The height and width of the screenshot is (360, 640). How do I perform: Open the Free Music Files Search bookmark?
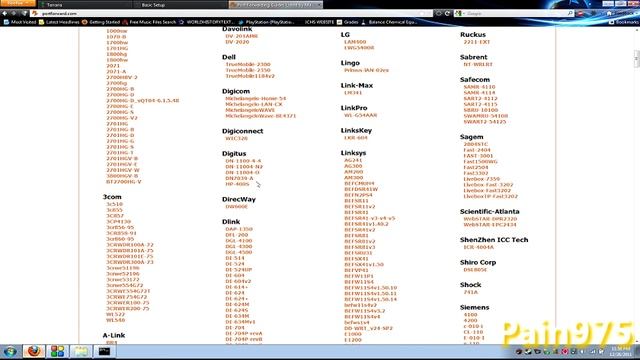click(x=149, y=22)
